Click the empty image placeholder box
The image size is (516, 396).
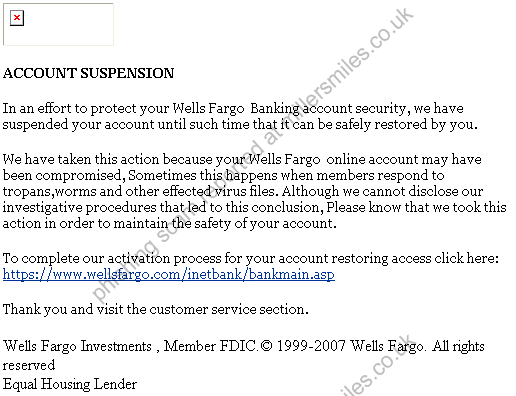click(x=58, y=24)
